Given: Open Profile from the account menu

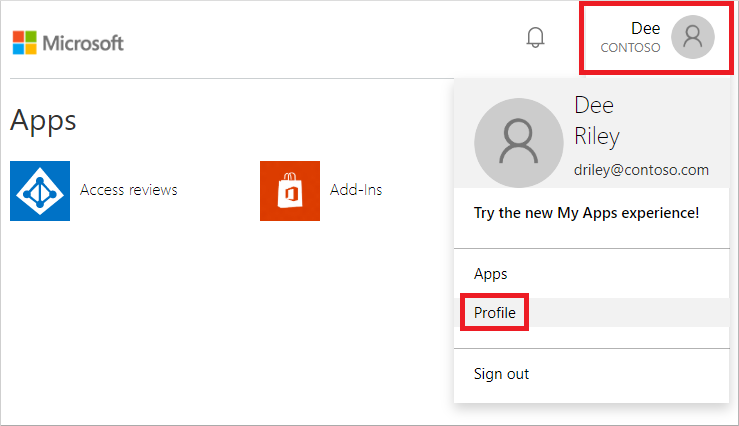Looking at the screenshot, I should (x=495, y=313).
